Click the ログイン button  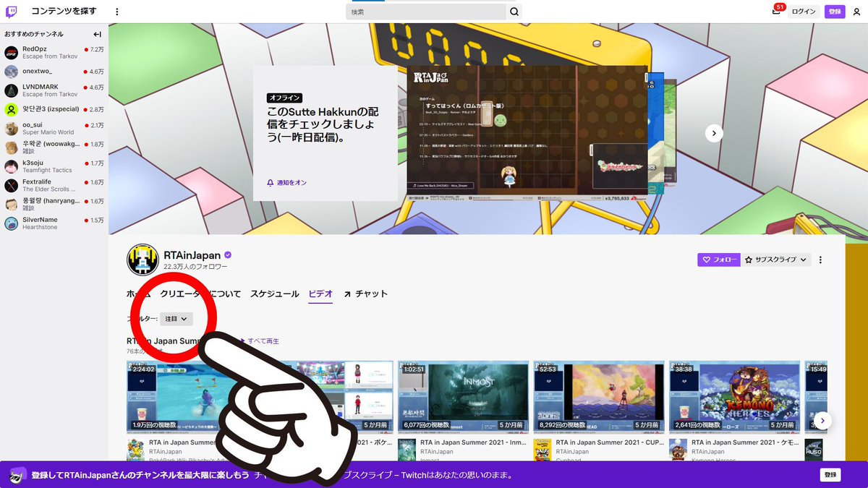point(804,12)
